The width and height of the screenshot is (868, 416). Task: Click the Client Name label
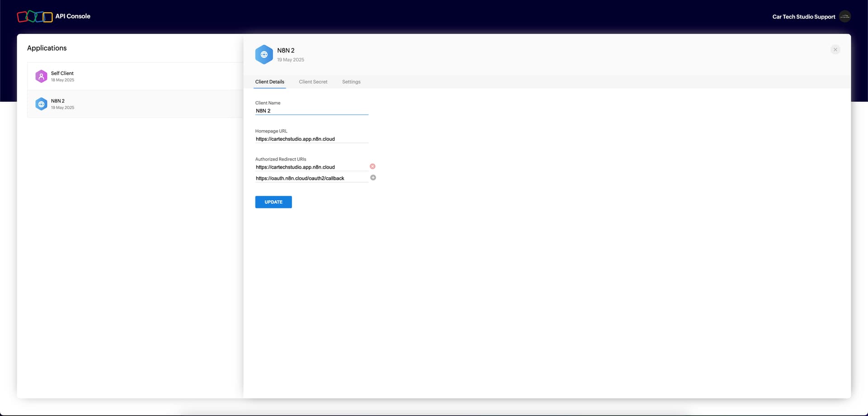[x=268, y=103]
